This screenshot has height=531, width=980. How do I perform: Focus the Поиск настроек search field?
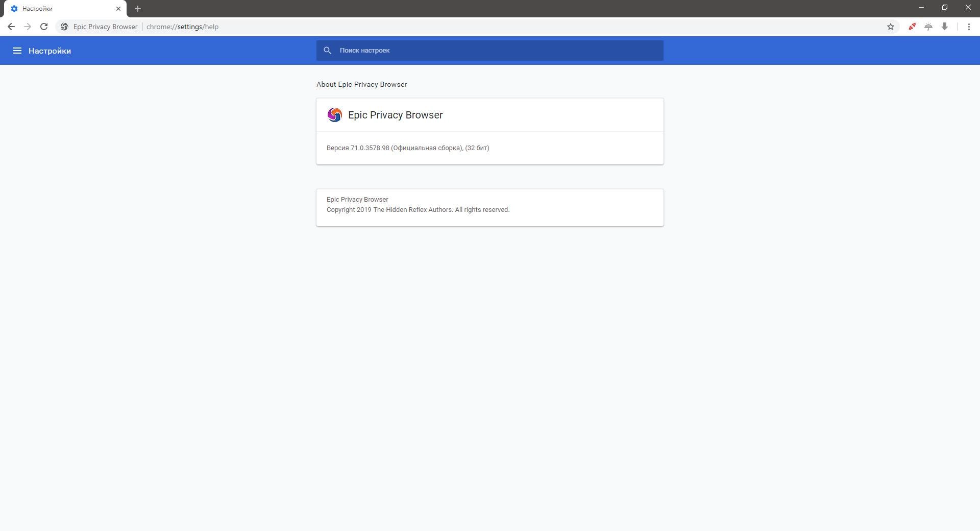click(490, 51)
